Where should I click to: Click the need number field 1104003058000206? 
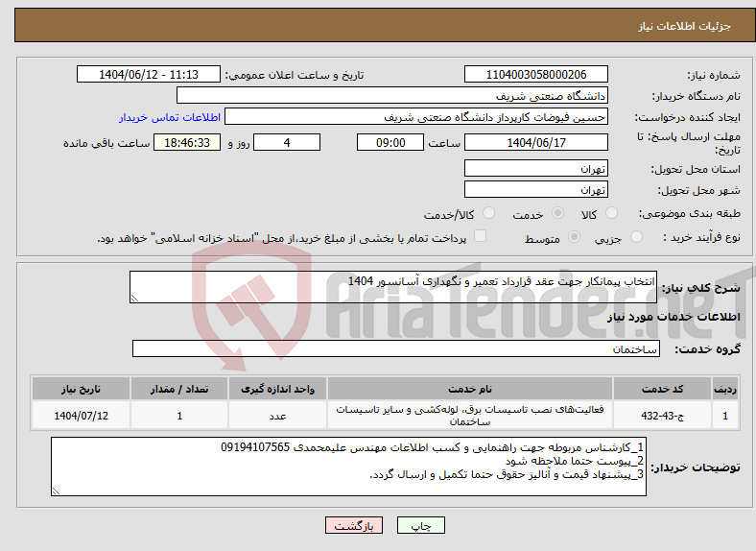click(535, 74)
